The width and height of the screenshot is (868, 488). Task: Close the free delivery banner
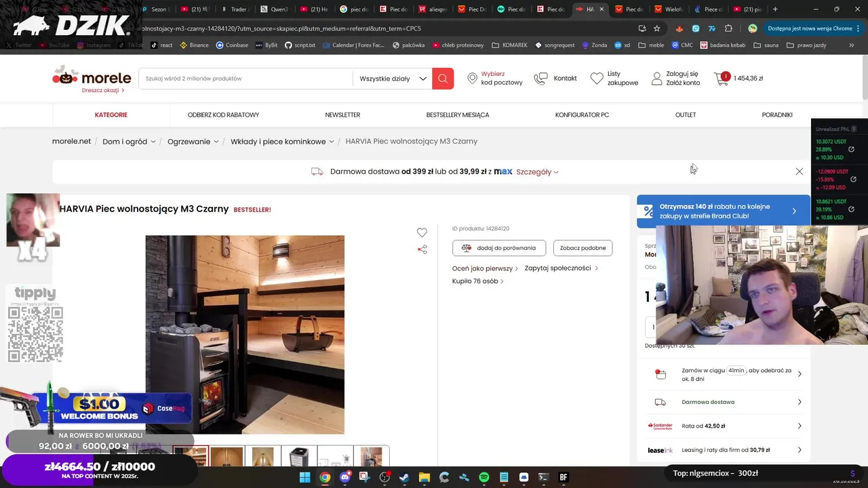pos(800,171)
